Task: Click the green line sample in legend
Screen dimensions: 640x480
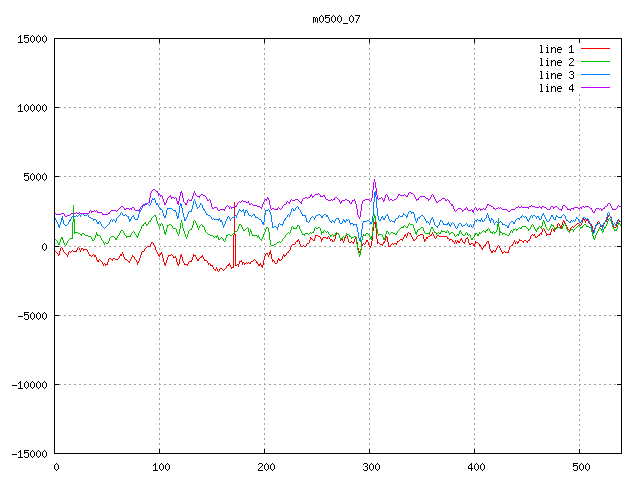Action: click(595, 62)
